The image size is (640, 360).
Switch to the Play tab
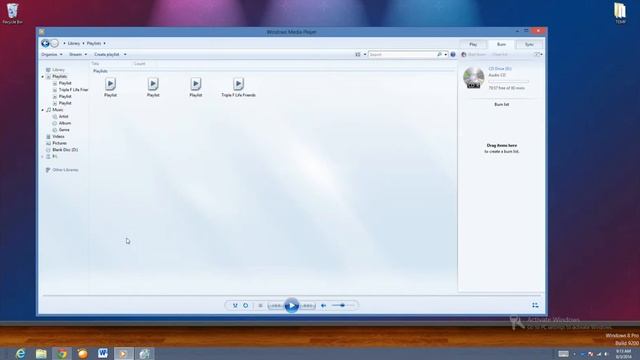tap(473, 44)
